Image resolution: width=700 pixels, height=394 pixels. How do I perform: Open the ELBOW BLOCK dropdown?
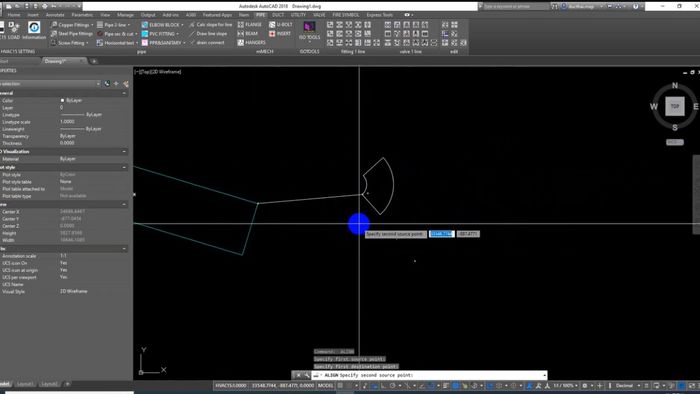point(162,25)
